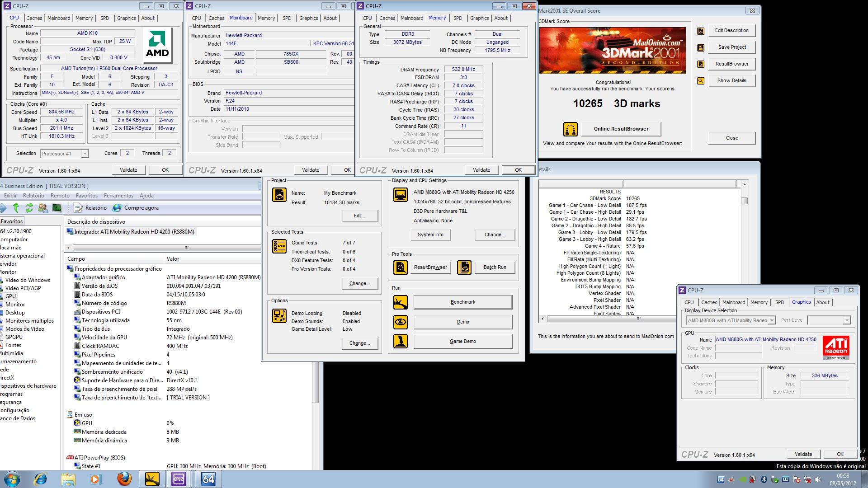Image resolution: width=868 pixels, height=488 pixels.
Task: Click the Display and CPU Settings monitor icon
Action: (401, 195)
